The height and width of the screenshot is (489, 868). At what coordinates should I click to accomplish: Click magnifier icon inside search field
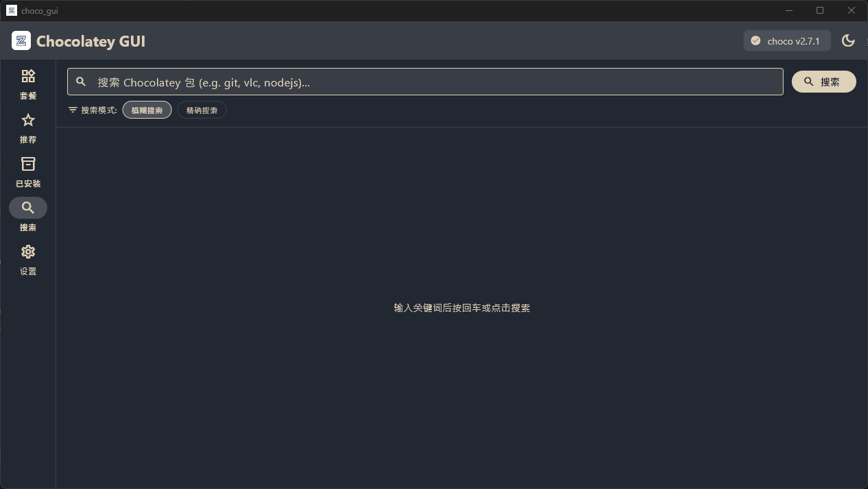click(x=81, y=82)
